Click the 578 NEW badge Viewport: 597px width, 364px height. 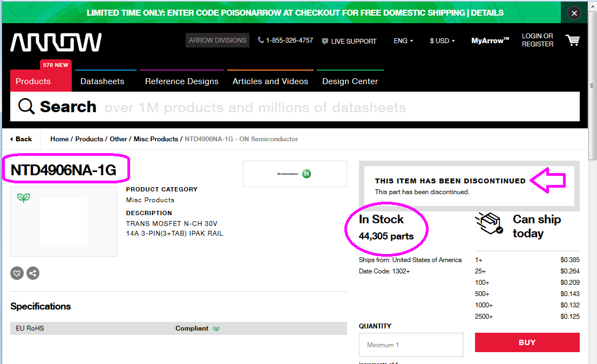(56, 65)
